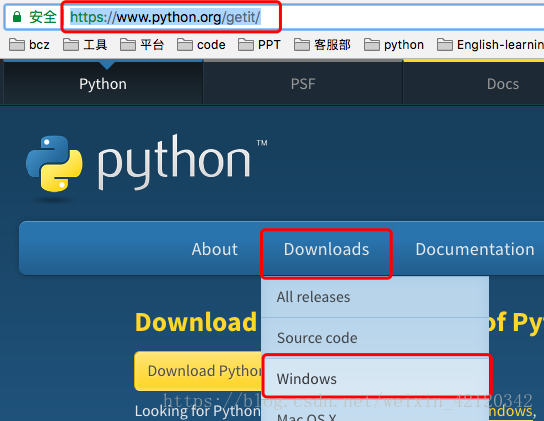The image size is (544, 421).
Task: Switch to the PSF top tab
Action: pyautogui.click(x=303, y=83)
